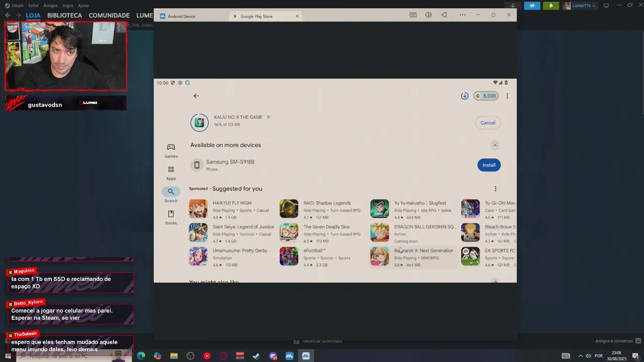
Task: Open the Games section in sidebar
Action: (x=171, y=150)
